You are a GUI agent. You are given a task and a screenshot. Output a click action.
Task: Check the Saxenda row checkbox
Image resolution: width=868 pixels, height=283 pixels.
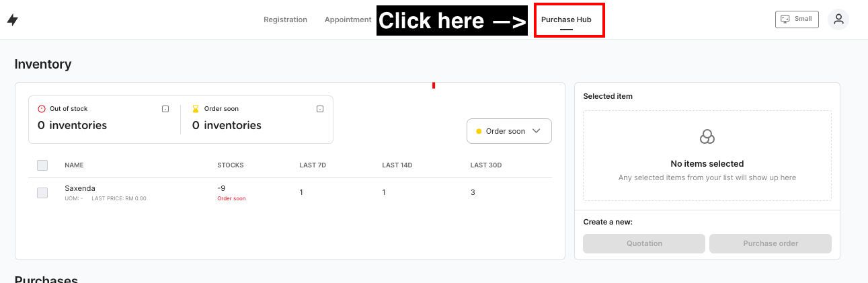tap(42, 193)
